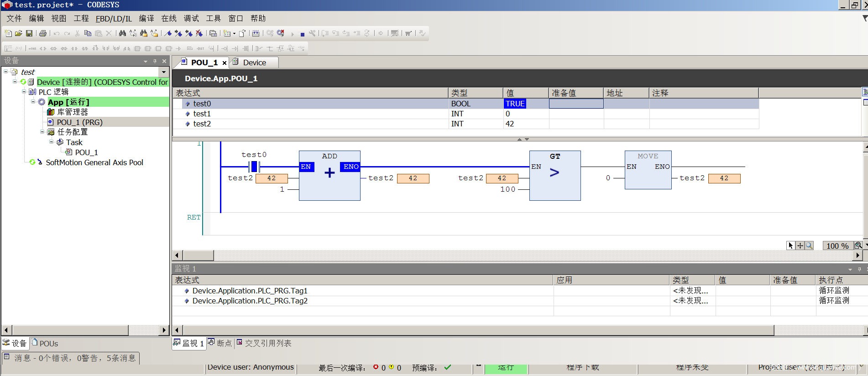Click the 准备值 cell for test0
The height and width of the screenshot is (376, 868).
coord(576,104)
